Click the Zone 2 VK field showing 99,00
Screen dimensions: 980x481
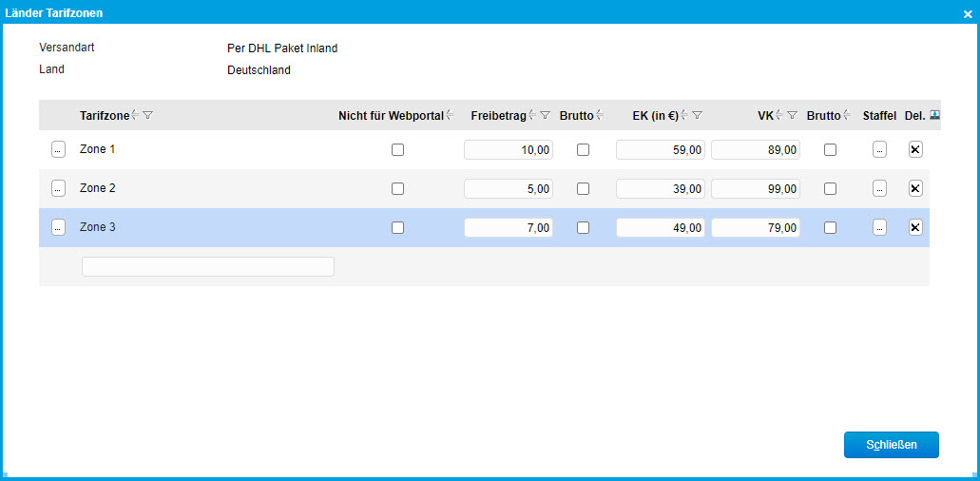coord(756,188)
